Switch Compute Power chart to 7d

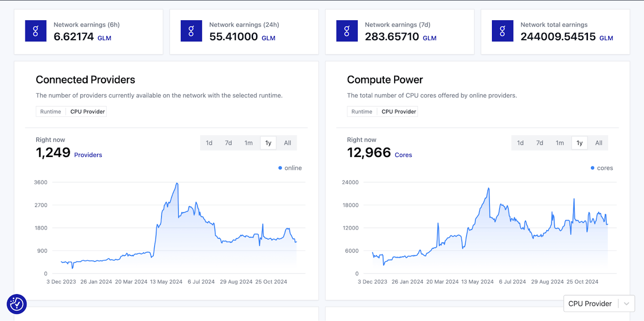tap(540, 143)
